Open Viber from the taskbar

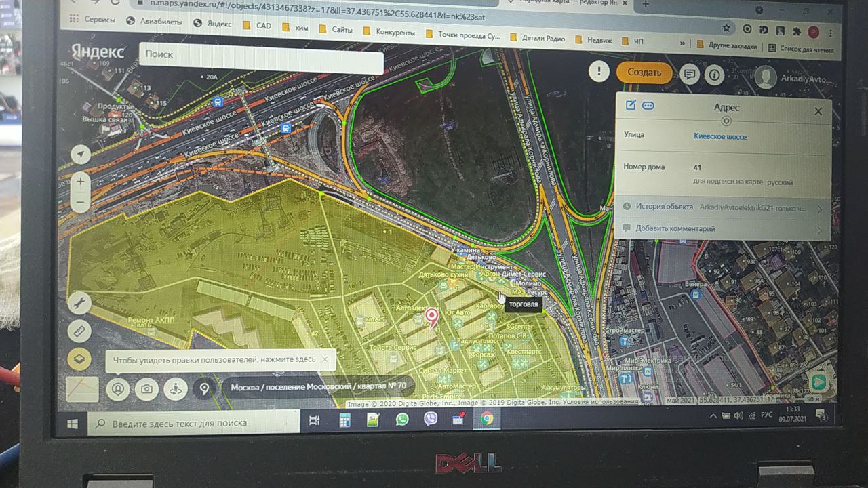(431, 419)
